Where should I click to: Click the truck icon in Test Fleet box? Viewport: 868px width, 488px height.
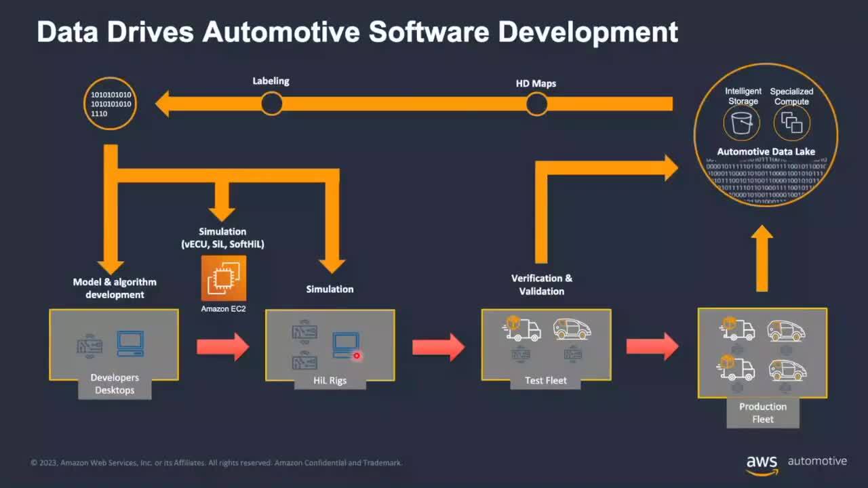click(x=521, y=329)
